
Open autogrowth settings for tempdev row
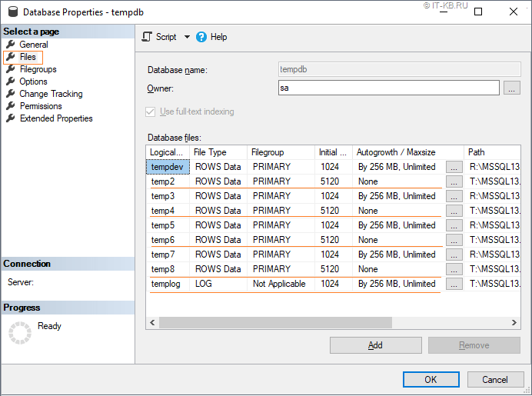coord(454,167)
